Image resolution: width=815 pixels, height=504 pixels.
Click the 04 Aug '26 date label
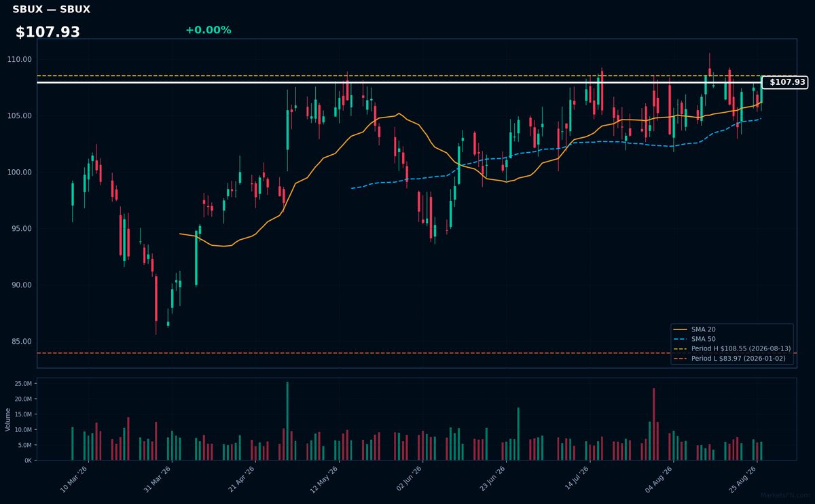(x=659, y=478)
